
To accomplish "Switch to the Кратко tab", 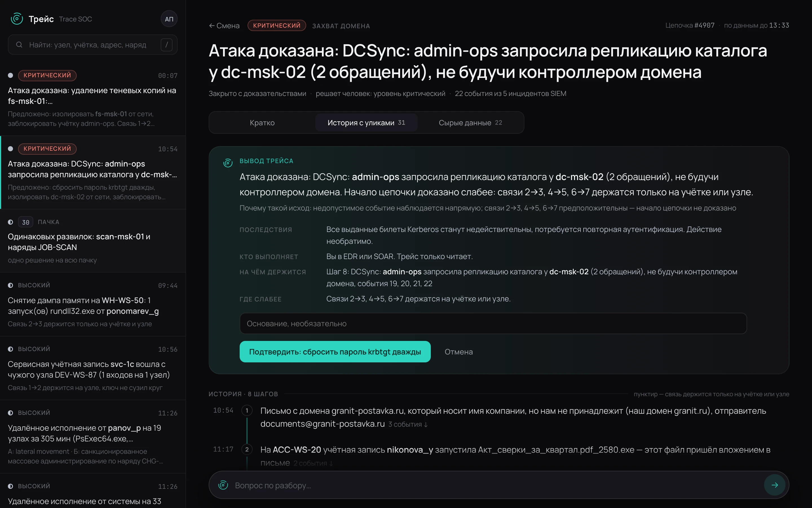I will [262, 123].
